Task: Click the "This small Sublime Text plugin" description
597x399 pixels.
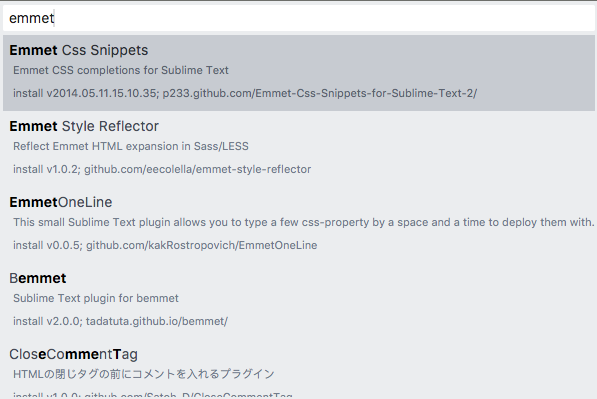Action: point(303,222)
